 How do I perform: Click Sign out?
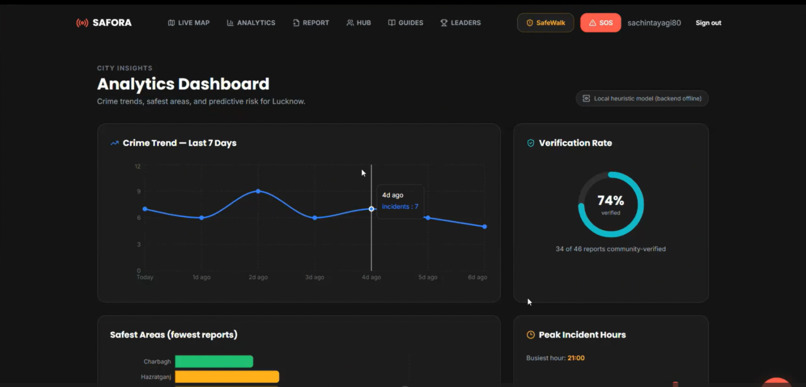708,23
